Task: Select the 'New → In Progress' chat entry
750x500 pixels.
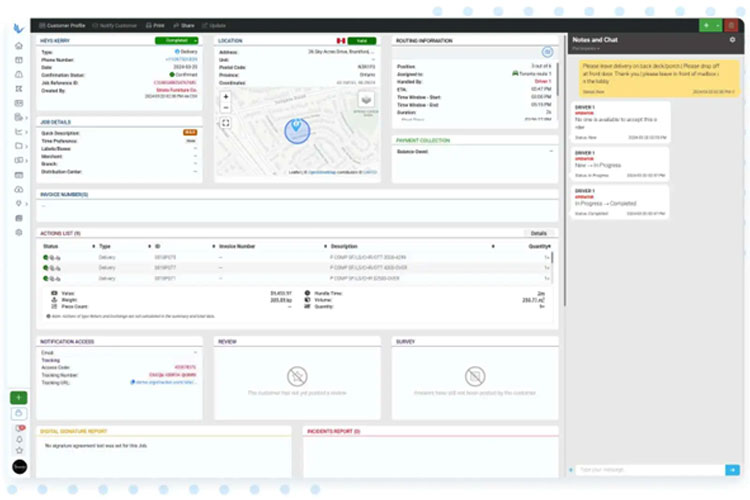Action: pyautogui.click(x=620, y=164)
